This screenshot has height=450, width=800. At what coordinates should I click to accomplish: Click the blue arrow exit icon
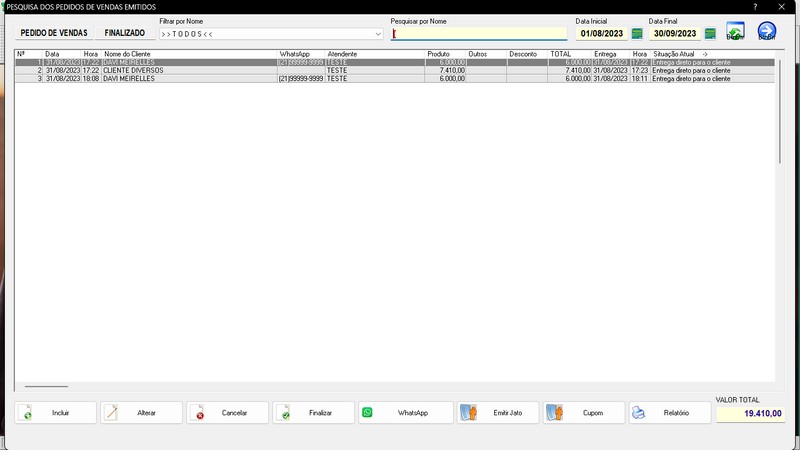767,31
